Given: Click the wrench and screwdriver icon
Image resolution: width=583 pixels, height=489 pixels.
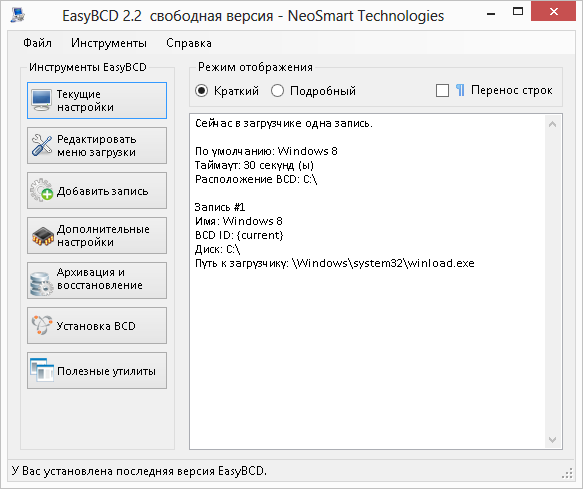Looking at the screenshot, I should [x=41, y=145].
